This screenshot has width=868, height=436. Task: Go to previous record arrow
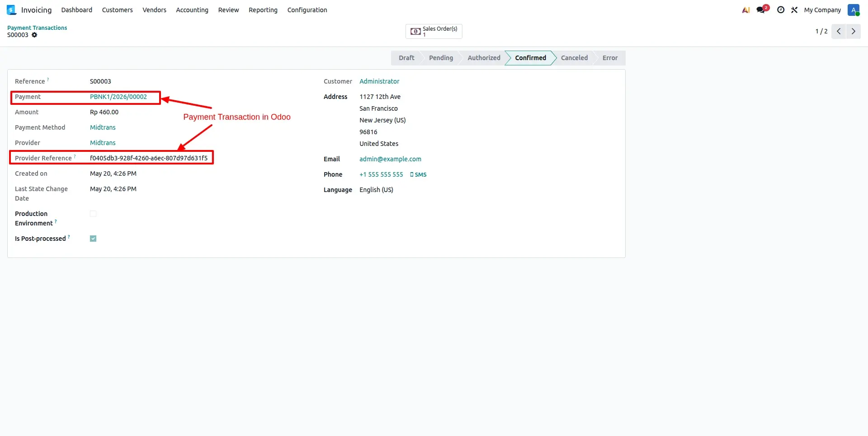click(x=839, y=31)
